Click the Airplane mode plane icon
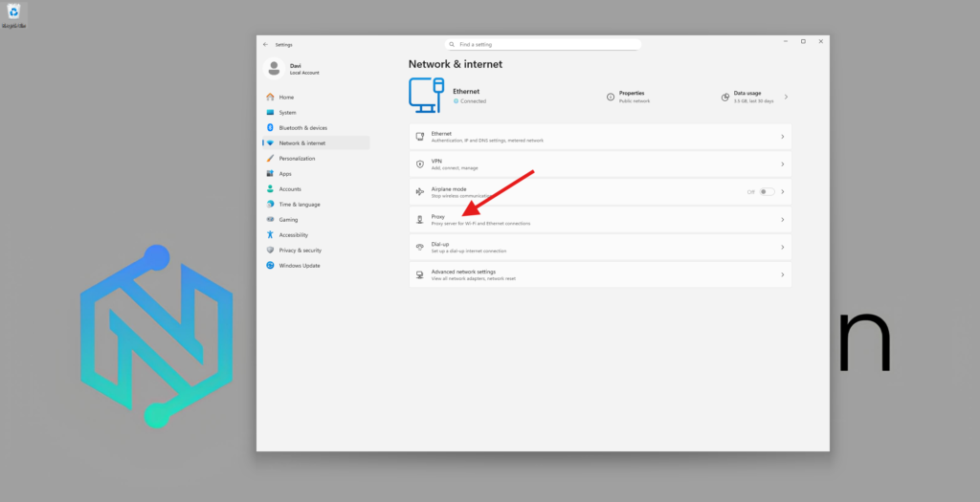This screenshot has width=980, height=502. [420, 191]
